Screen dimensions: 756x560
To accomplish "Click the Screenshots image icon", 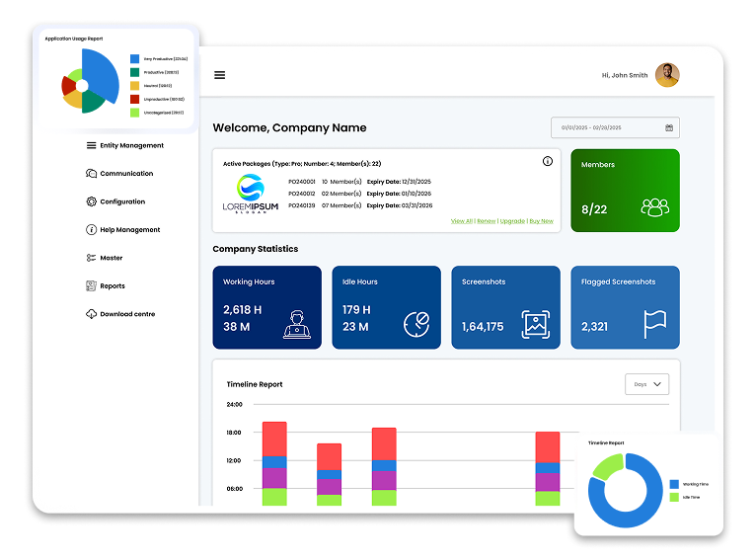I will point(535,324).
